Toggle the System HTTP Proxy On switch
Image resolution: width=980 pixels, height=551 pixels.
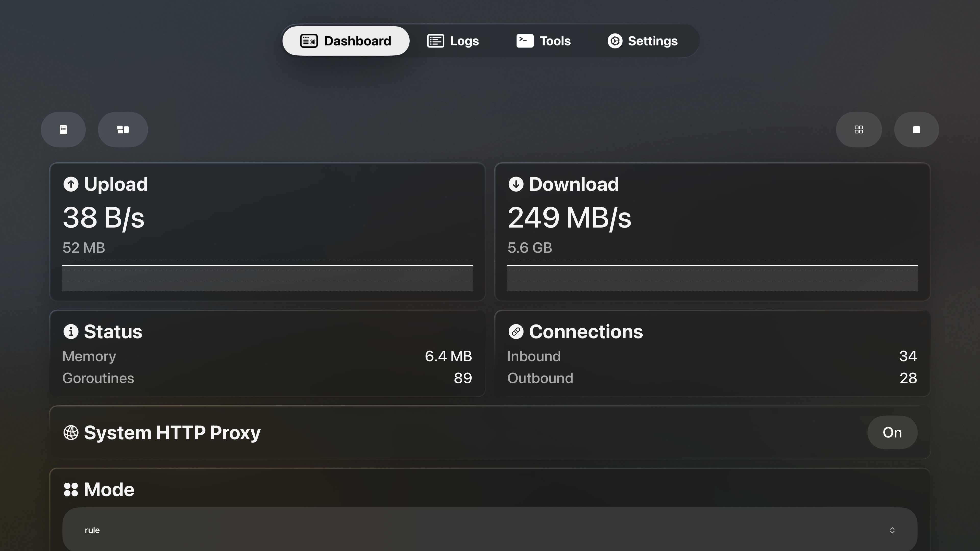point(892,432)
